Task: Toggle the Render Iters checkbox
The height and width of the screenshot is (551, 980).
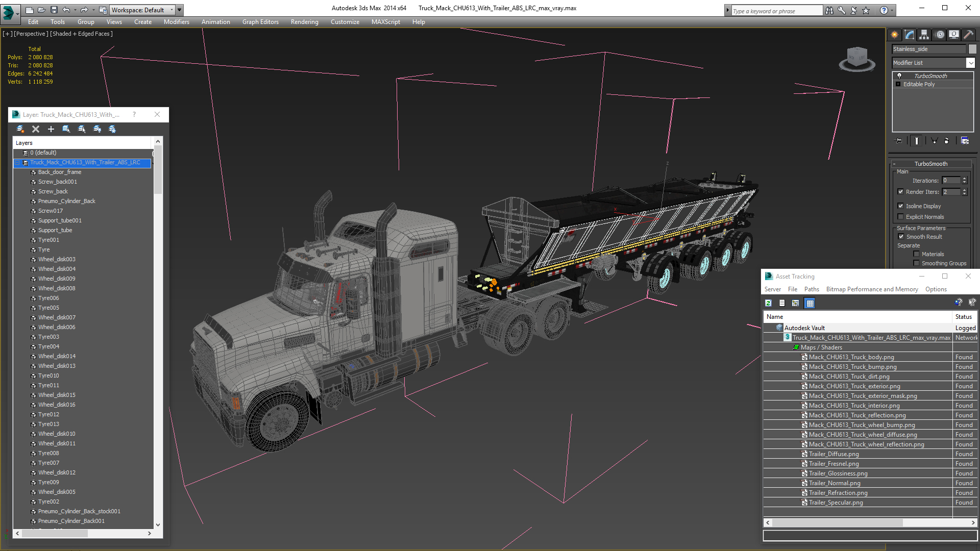Action: tap(901, 192)
